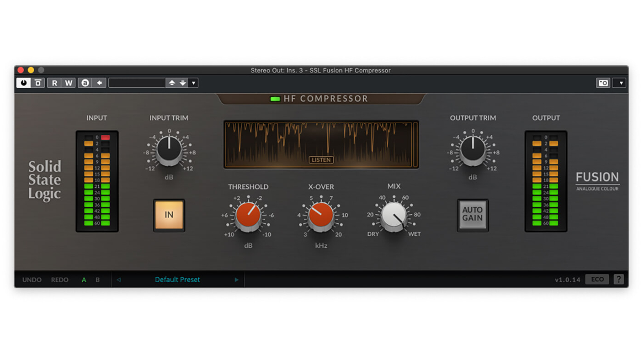644x359 pixels.
Task: Click the copy A to B arrow icon
Action: pos(99,83)
